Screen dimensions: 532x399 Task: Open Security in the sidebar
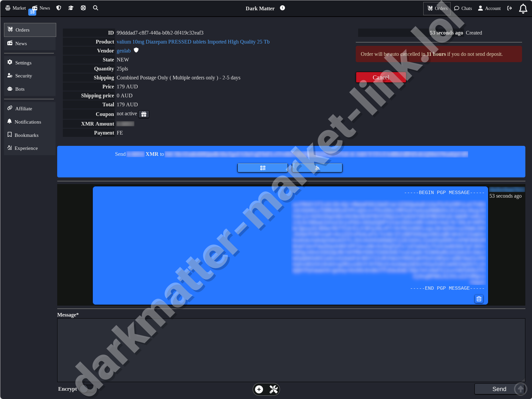[x=24, y=76]
